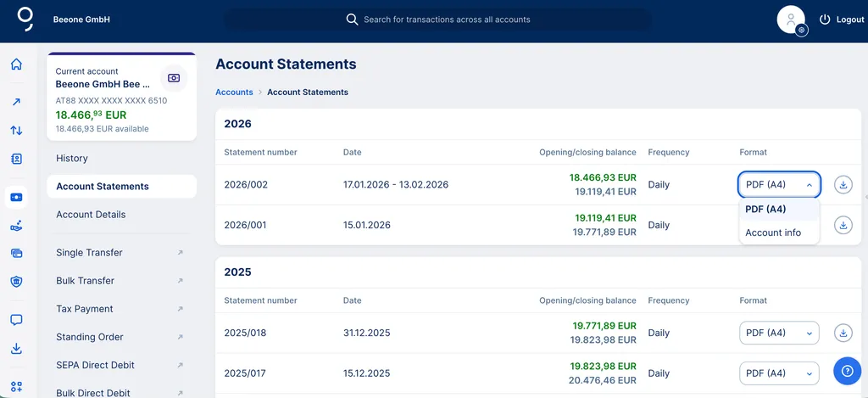Select Account Statements in the account menu
Image resolution: width=868 pixels, height=398 pixels.
click(x=122, y=186)
